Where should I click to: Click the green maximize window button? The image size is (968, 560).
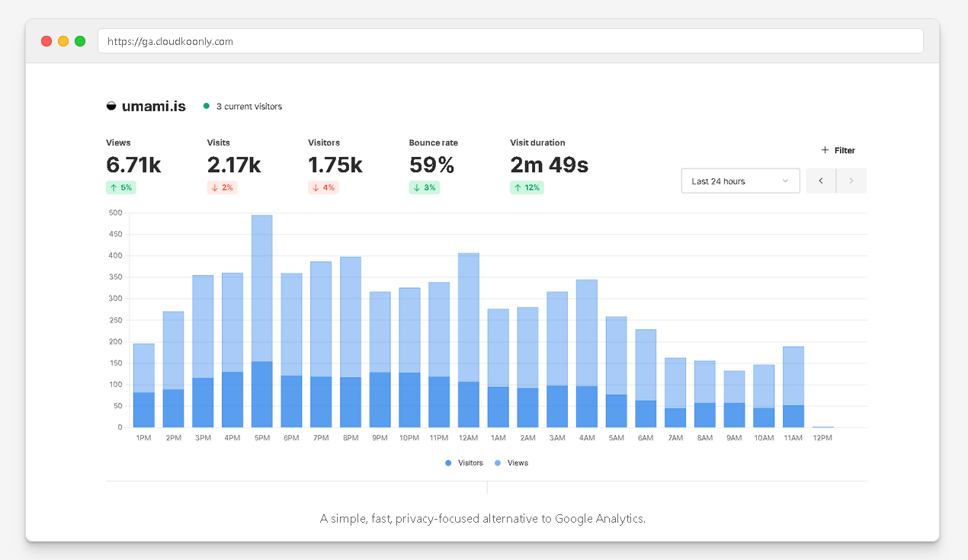[x=80, y=41]
